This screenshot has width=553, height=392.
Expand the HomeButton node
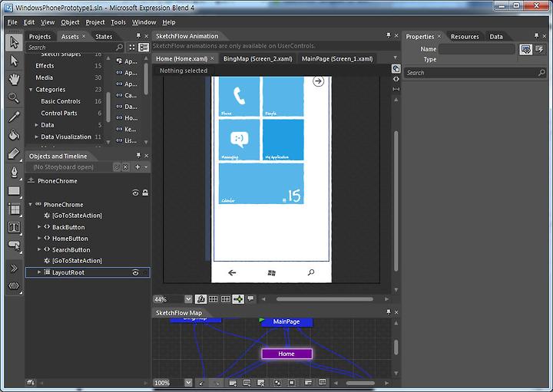[39, 238]
